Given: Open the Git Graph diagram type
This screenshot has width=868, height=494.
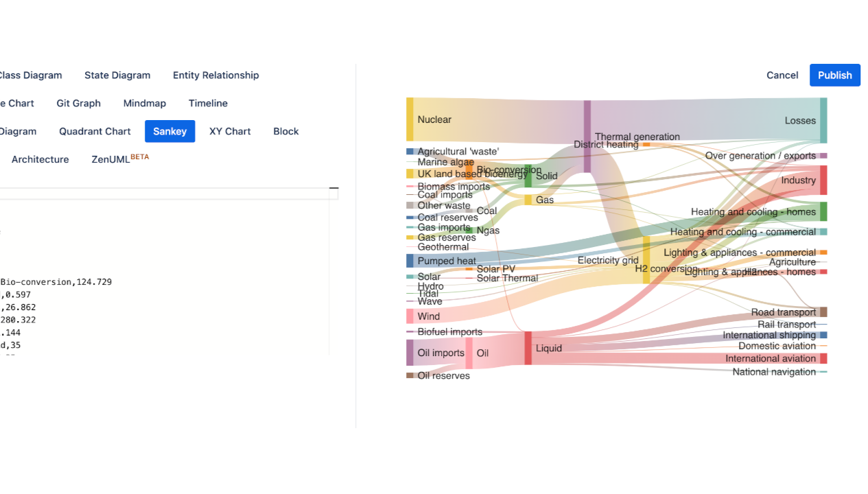Looking at the screenshot, I should (78, 104).
